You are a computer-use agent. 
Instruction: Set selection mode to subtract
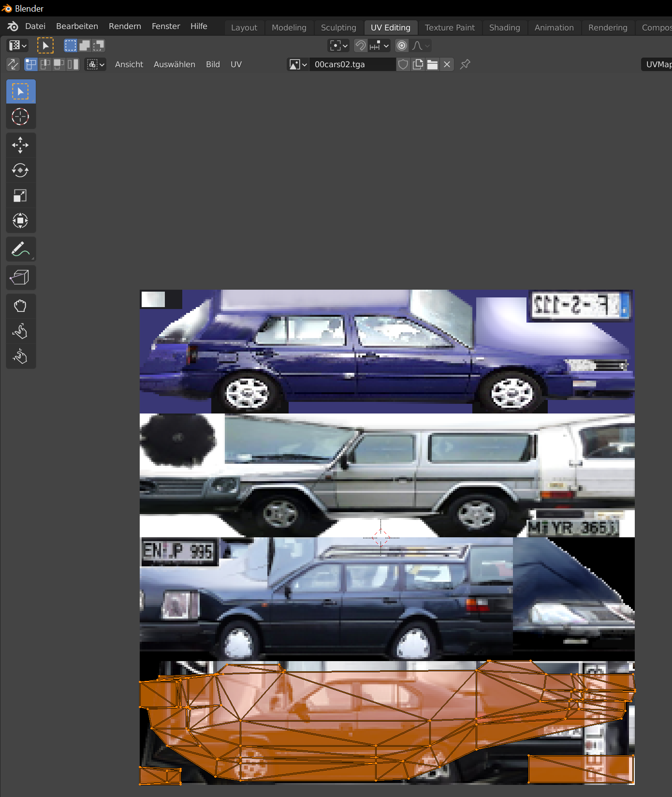click(x=99, y=45)
